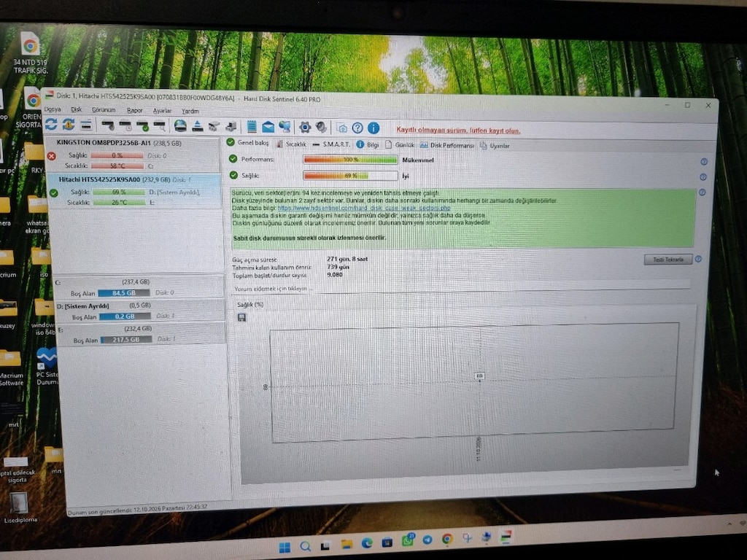The width and height of the screenshot is (747, 560).
Task: Switch to the S.M.A.R.T. tab
Action: [331, 144]
